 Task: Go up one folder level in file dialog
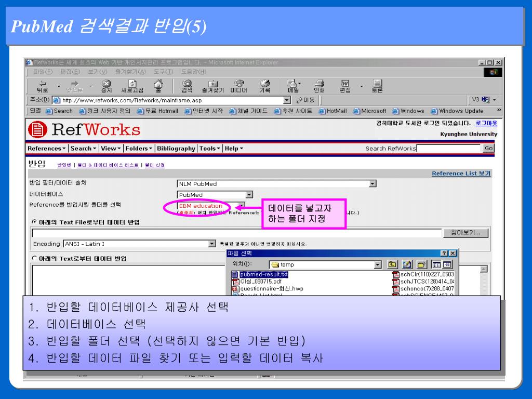[x=392, y=264]
